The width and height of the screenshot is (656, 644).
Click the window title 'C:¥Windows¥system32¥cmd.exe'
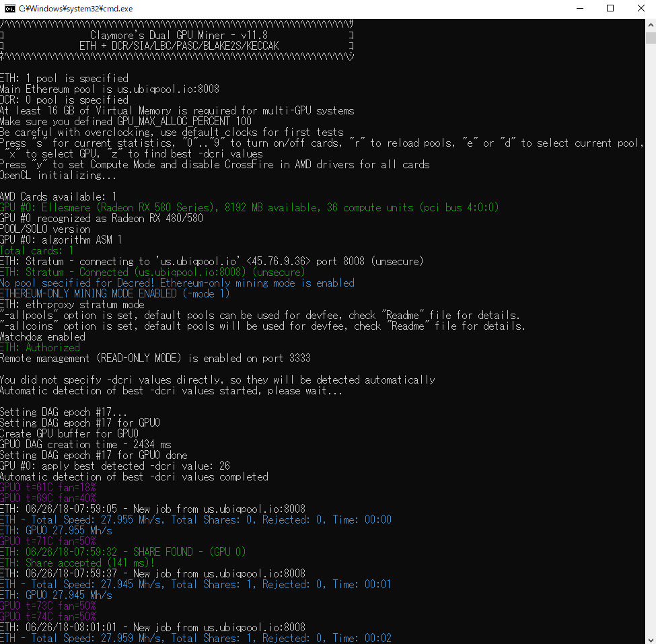(76, 8)
